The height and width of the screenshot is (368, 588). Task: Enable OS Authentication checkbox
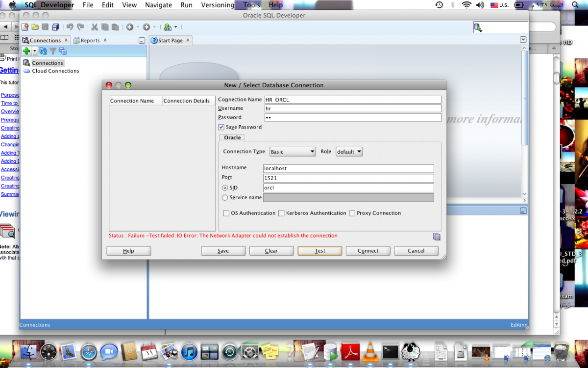pyautogui.click(x=226, y=213)
